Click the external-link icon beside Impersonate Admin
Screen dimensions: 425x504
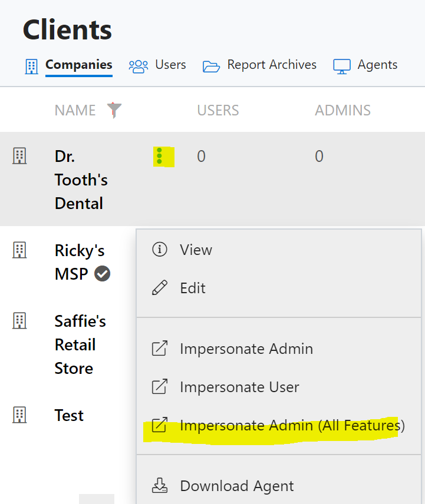pyautogui.click(x=160, y=349)
